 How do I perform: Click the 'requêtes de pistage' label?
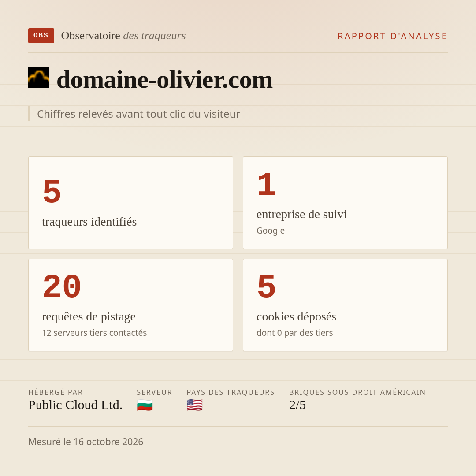coord(89,316)
